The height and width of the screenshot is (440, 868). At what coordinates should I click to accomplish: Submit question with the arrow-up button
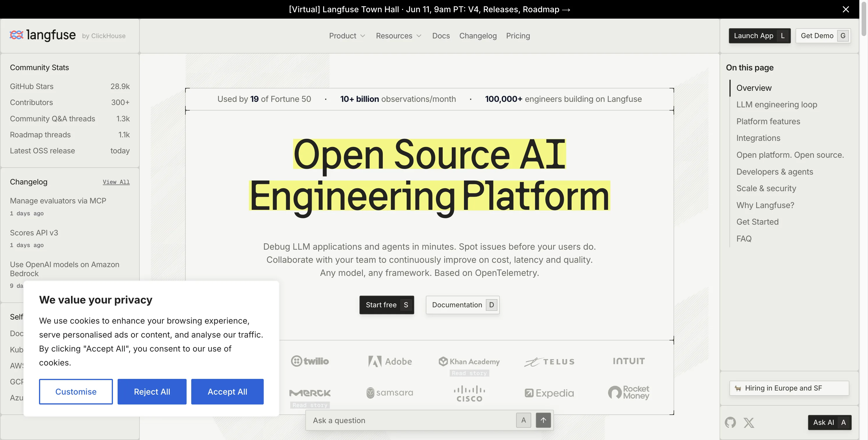543,420
